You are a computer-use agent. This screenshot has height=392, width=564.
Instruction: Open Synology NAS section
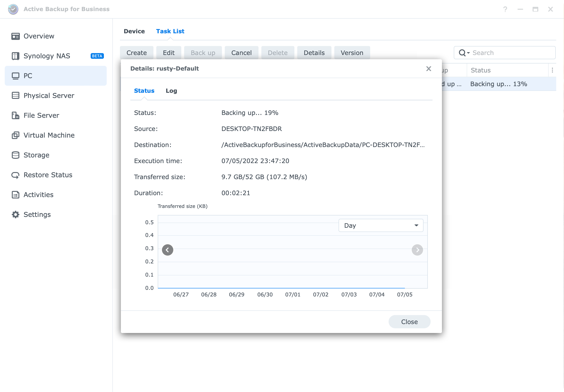click(55, 56)
